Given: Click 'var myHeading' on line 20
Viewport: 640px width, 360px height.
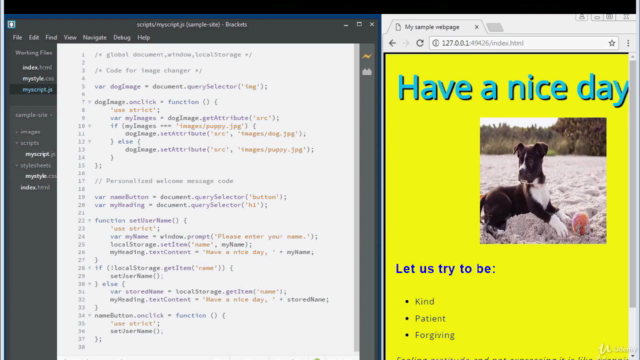Looking at the screenshot, I should pos(120,205).
